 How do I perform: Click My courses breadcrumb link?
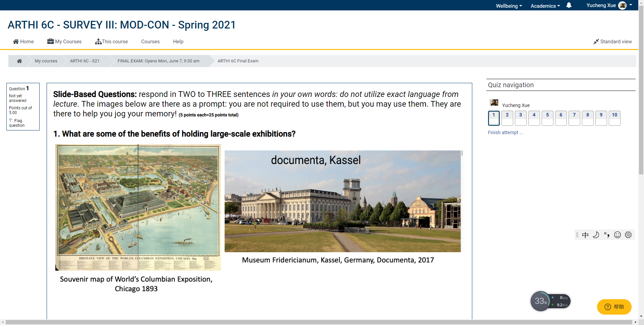[46, 61]
